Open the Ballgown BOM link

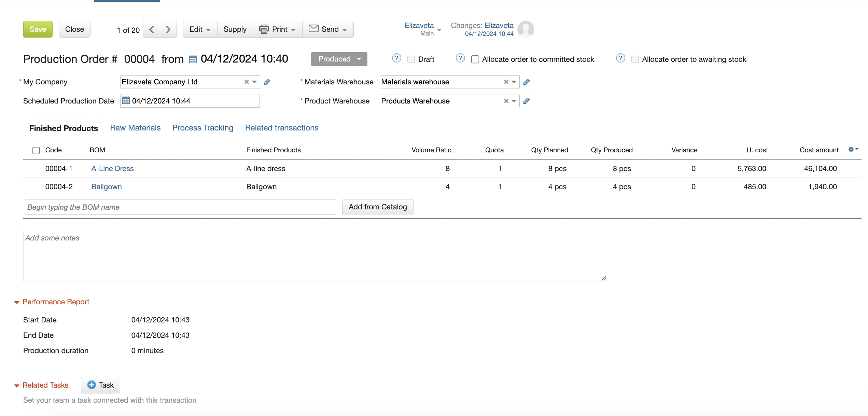click(x=106, y=186)
